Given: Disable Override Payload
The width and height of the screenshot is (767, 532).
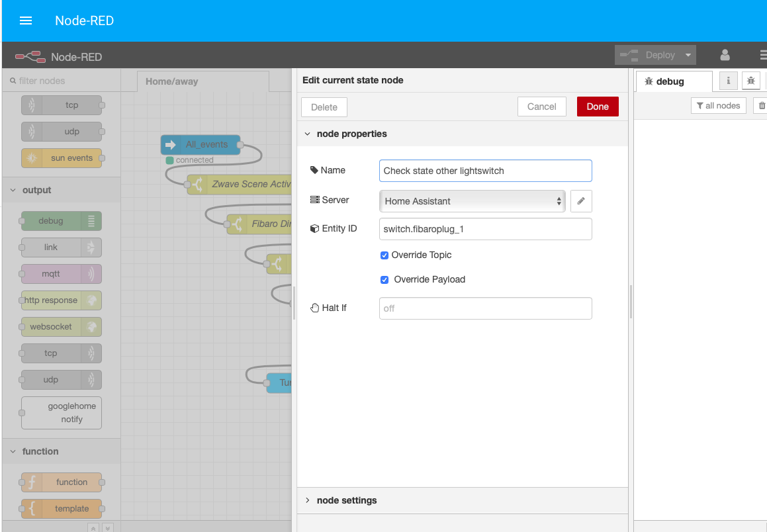Looking at the screenshot, I should click(384, 279).
